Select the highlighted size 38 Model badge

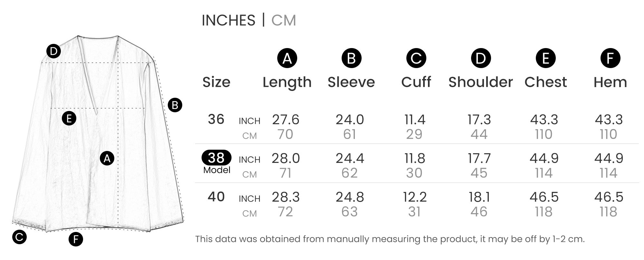[216, 158]
